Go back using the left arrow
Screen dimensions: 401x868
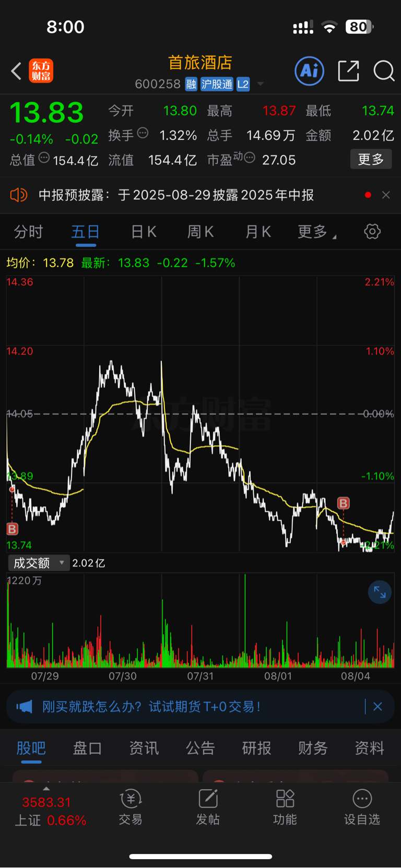(x=16, y=71)
